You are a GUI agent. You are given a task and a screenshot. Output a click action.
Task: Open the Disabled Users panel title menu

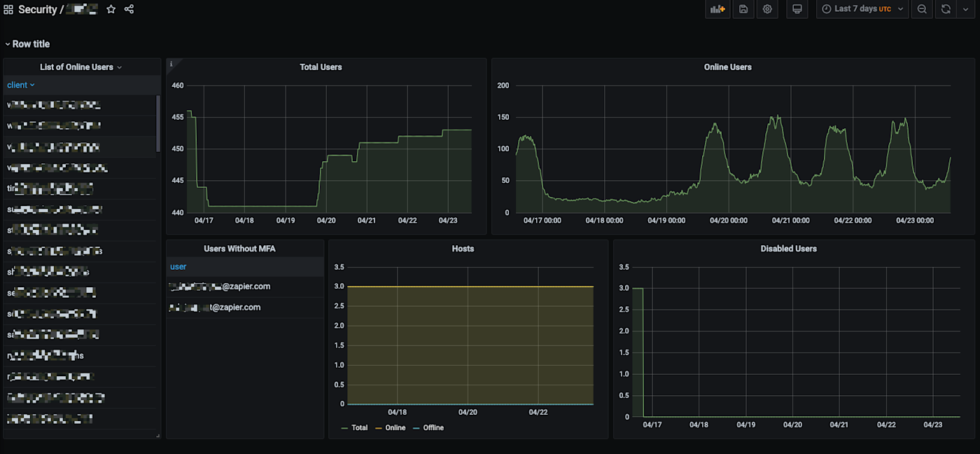(x=788, y=249)
